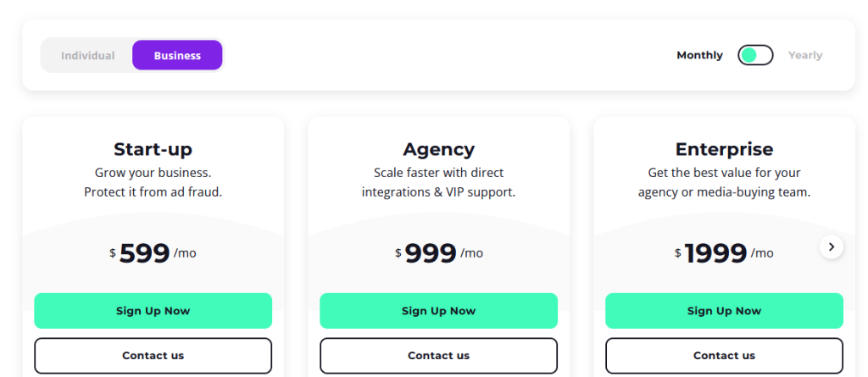The width and height of the screenshot is (868, 377).
Task: Sign up for the Start-up plan
Action: coord(153,311)
